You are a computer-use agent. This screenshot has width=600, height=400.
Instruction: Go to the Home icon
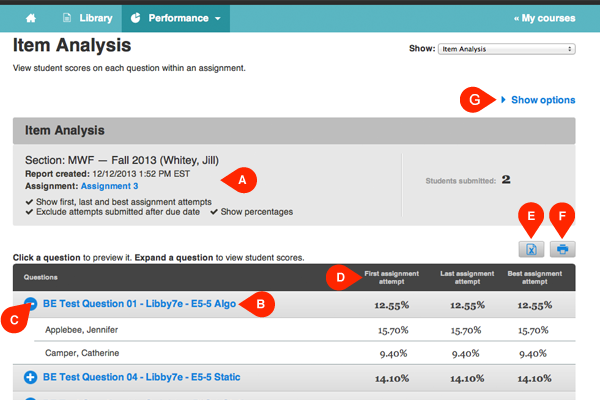tap(31, 18)
